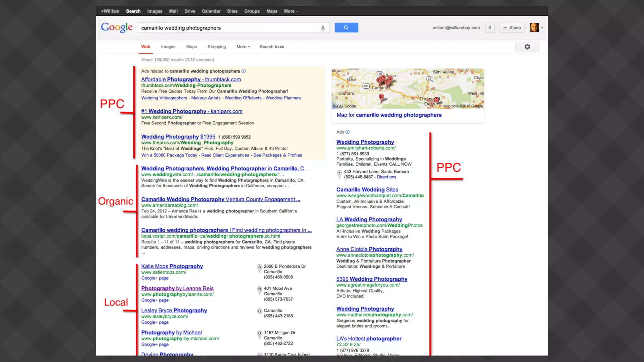Expand the More dropdown under search box
This screenshot has width=644, height=362.
point(243,47)
